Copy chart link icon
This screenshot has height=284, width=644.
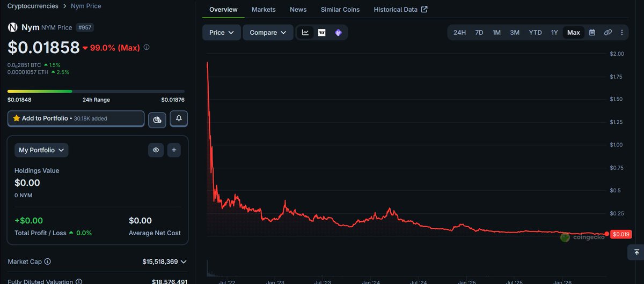tap(608, 33)
